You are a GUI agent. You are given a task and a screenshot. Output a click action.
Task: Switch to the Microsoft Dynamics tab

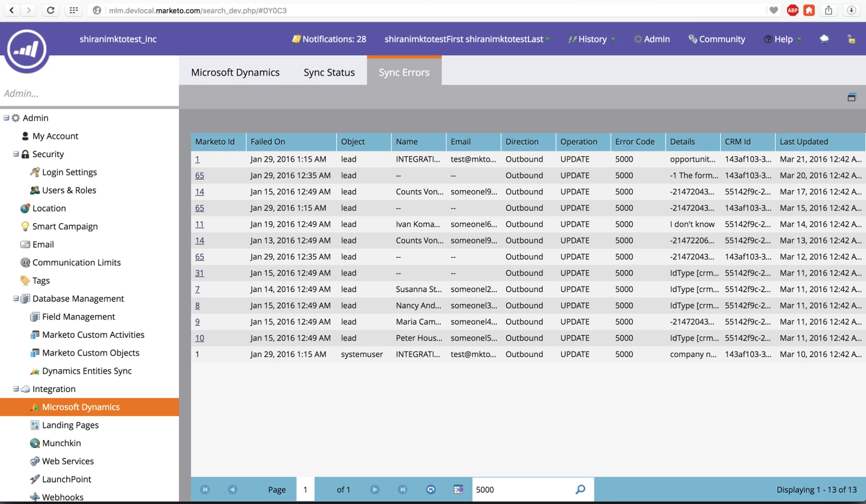(x=235, y=72)
